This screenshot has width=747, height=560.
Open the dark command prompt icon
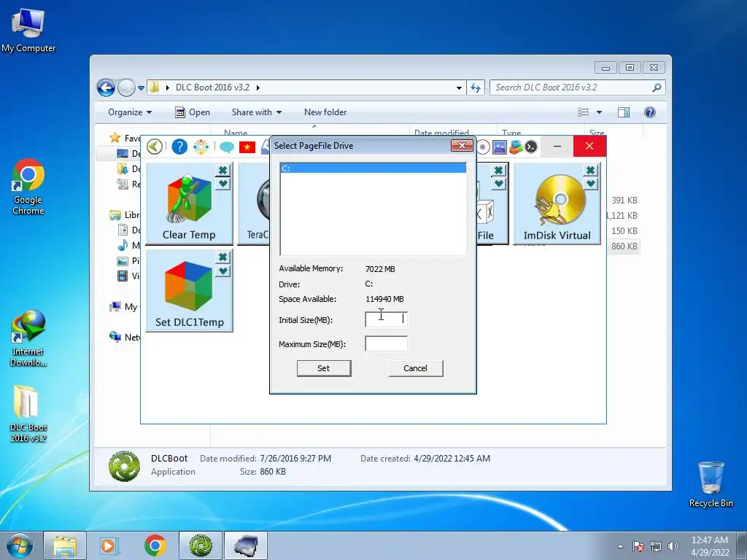(531, 147)
